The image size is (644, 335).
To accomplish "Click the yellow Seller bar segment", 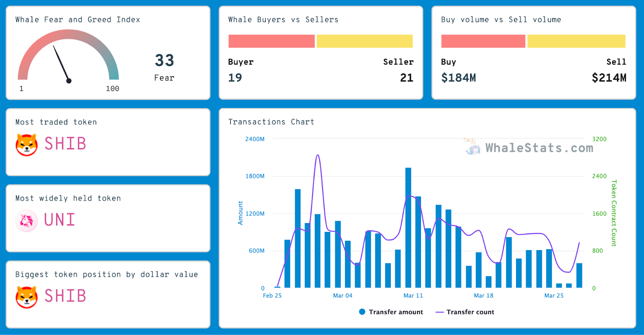I will (365, 41).
